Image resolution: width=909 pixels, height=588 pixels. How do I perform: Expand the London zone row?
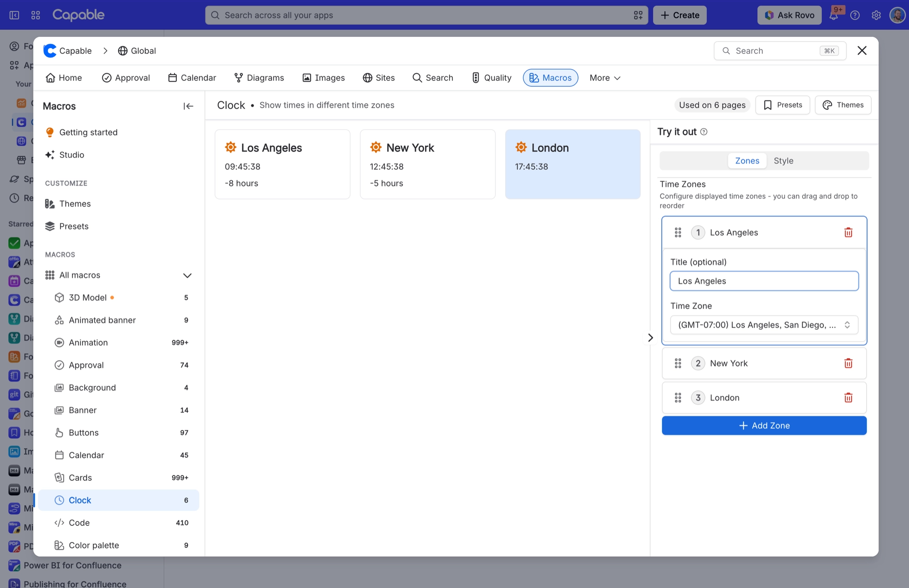point(764,398)
